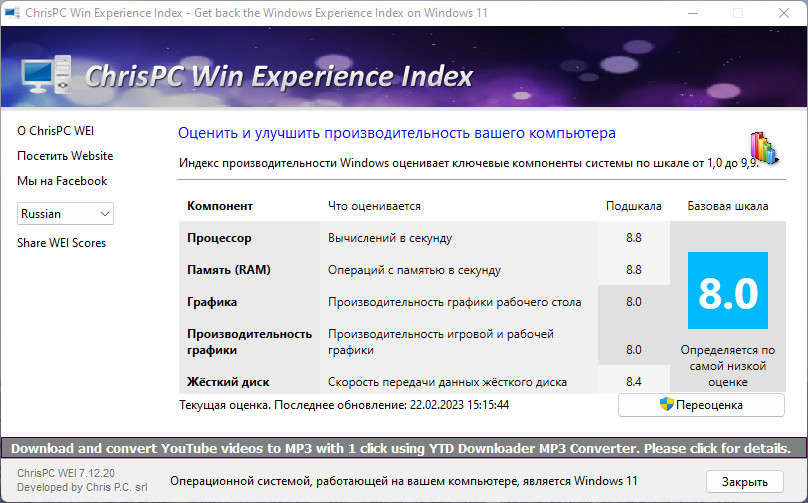This screenshot has height=503, width=808.
Task: Click the shield icon on Переоценка button
Action: pyautogui.click(x=666, y=405)
